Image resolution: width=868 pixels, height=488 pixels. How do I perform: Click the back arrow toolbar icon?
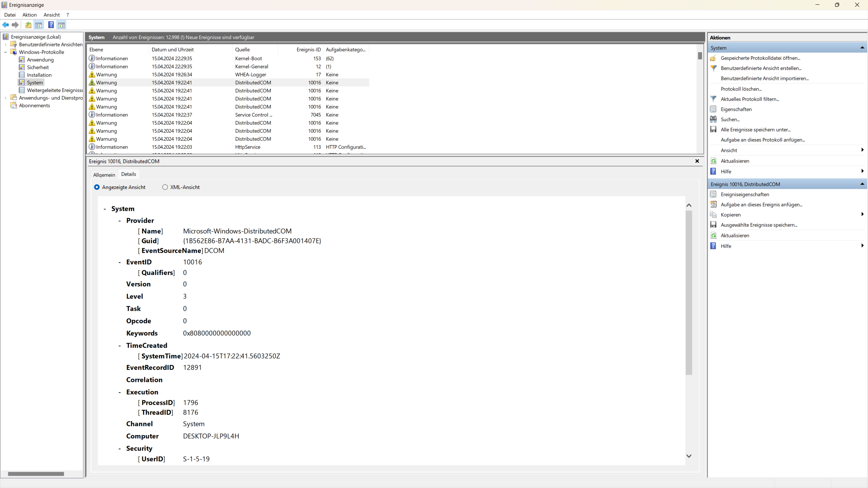click(x=6, y=25)
